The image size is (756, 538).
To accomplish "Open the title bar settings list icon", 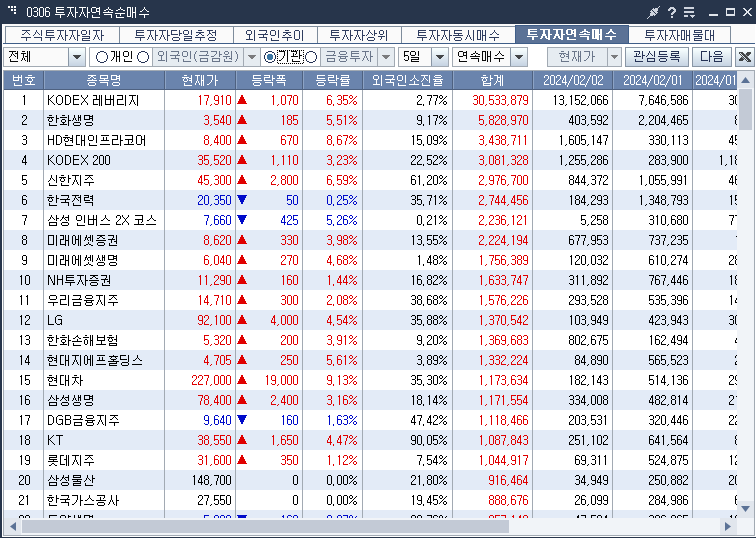I will coord(689,12).
